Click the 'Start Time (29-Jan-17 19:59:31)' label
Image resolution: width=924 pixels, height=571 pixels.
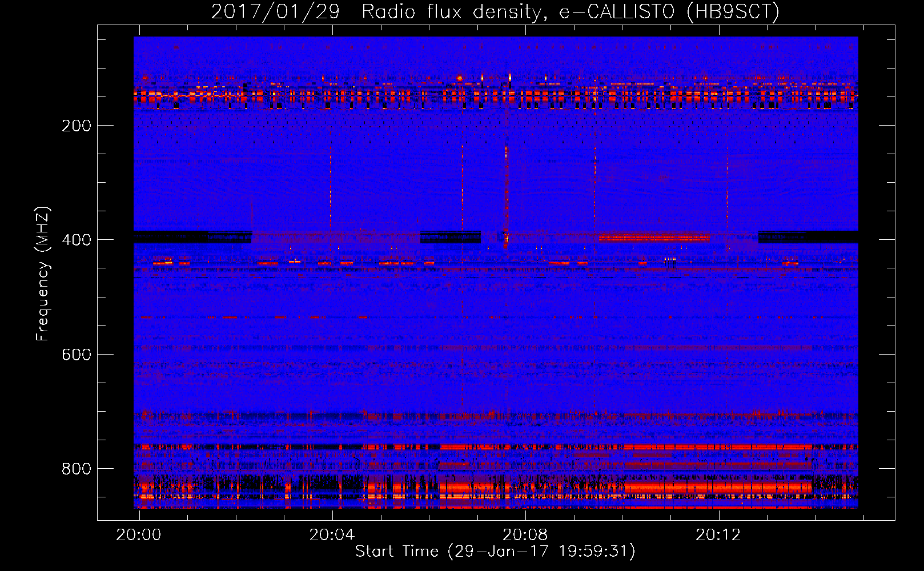495,552
